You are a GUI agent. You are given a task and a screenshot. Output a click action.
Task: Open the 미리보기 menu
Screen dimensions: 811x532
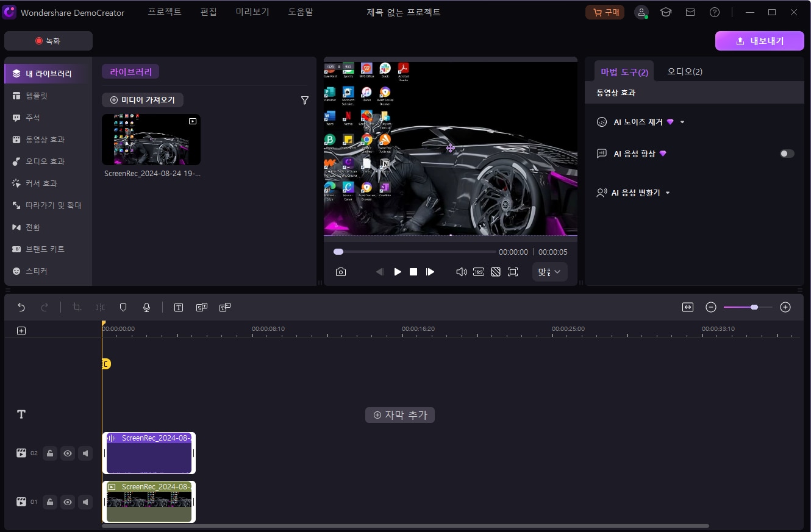tap(252, 12)
